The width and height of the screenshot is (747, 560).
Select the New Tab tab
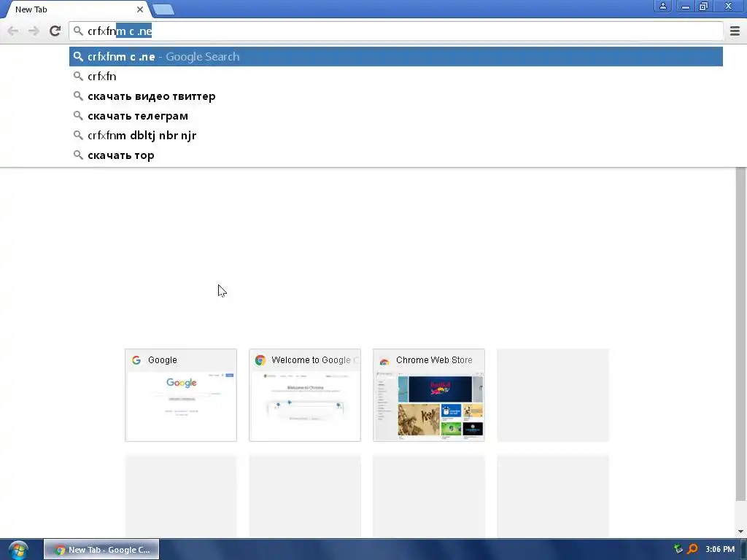coord(76,9)
